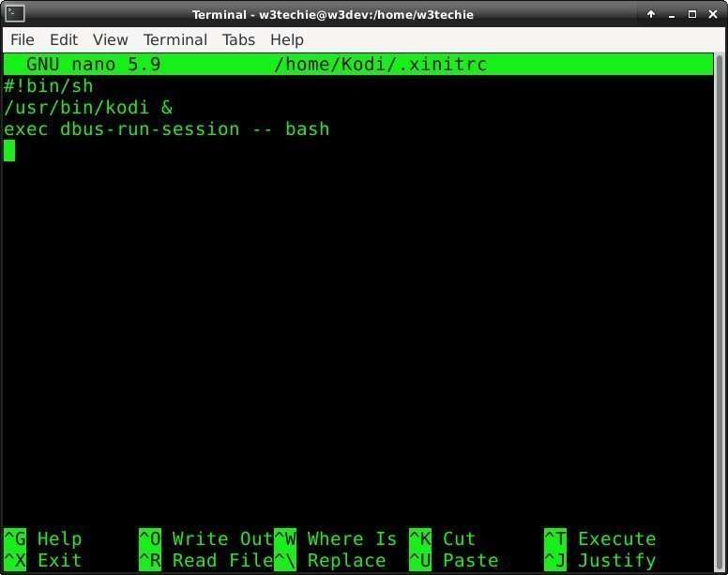Screen dimensions: 728x575
Task: Click the ^\ Replace shortcut
Action: (x=330, y=560)
